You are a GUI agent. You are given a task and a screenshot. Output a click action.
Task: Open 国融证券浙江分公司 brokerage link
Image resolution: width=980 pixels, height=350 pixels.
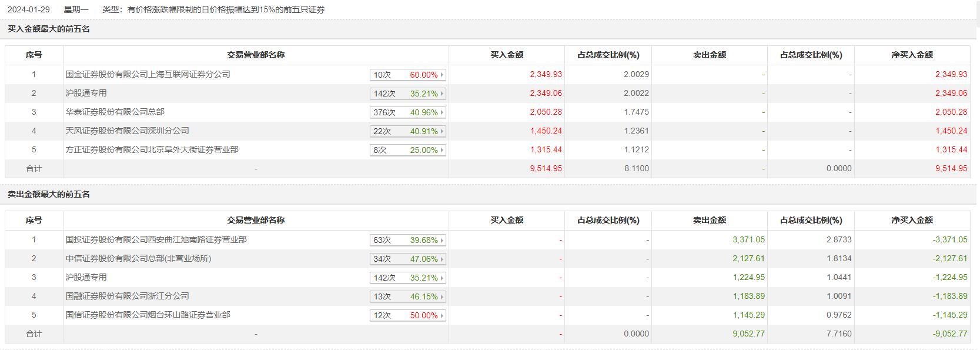(127, 296)
